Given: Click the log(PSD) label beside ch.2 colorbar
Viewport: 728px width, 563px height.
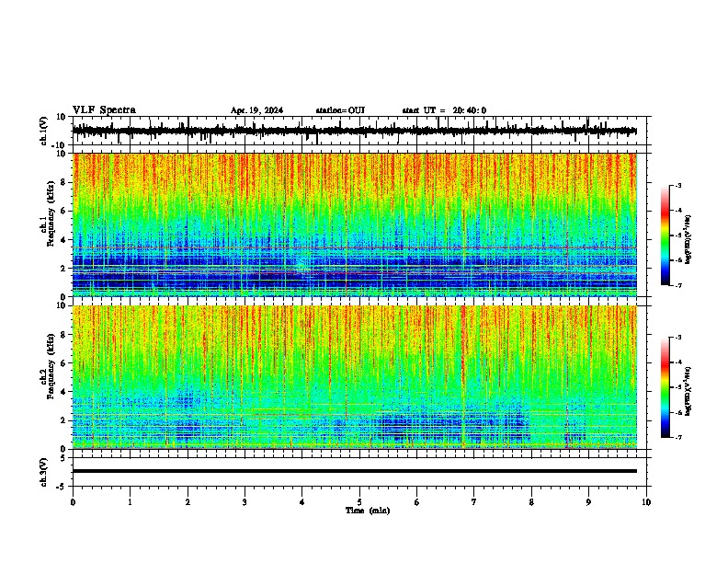Looking at the screenshot, I should (x=688, y=392).
